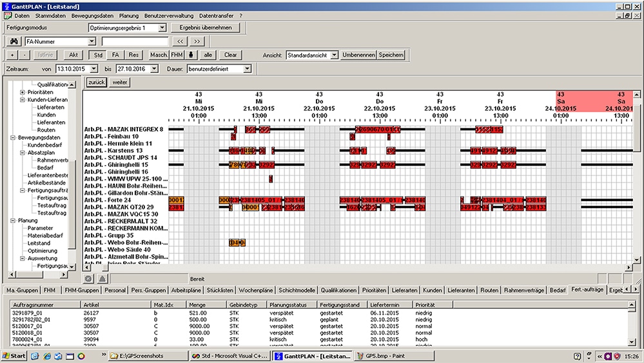
Task: Click the Ergebnis übernehmen button
Action: 206,28
